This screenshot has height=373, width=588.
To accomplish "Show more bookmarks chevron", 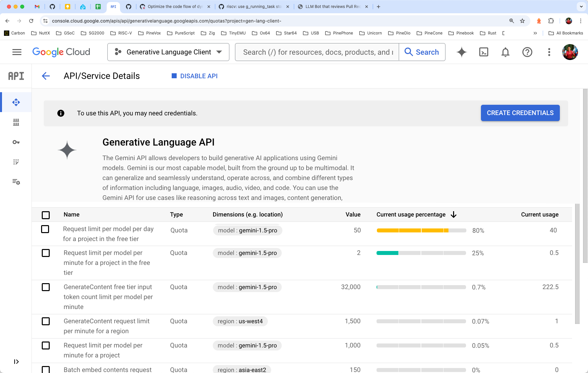I will pos(535,33).
